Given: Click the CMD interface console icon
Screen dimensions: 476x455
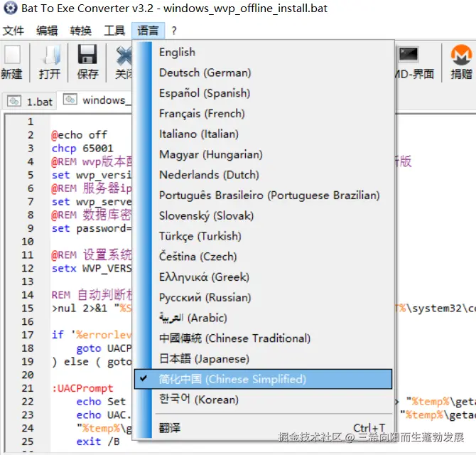Looking at the screenshot, I should [x=409, y=55].
